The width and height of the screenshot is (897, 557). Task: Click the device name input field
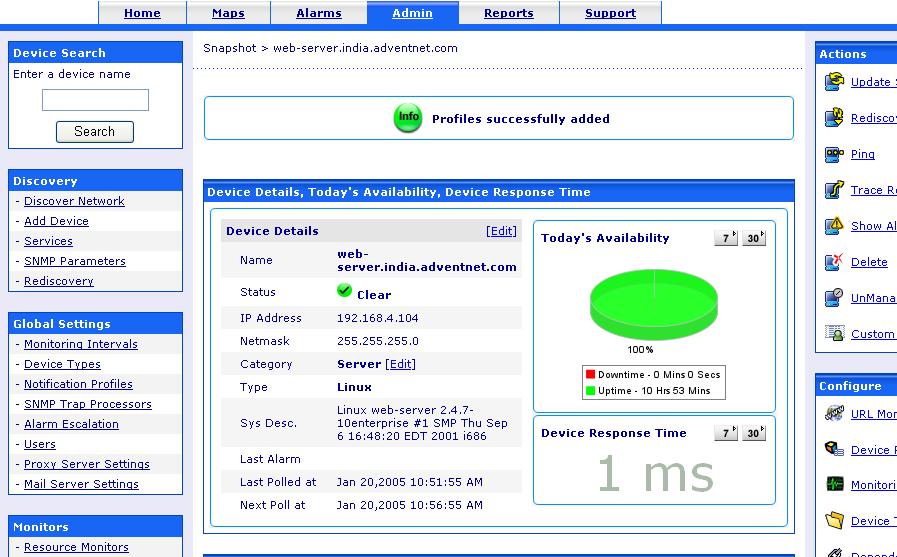coord(95,100)
